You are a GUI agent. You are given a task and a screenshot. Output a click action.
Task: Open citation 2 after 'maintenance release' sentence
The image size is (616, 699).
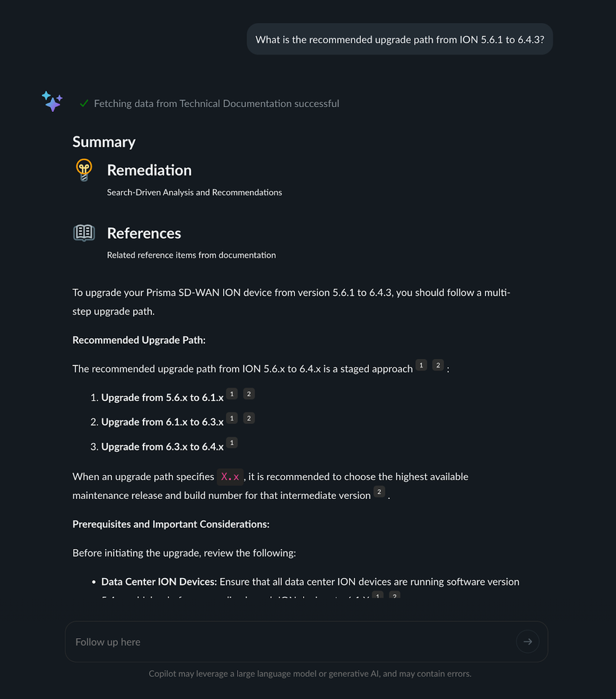pyautogui.click(x=379, y=492)
